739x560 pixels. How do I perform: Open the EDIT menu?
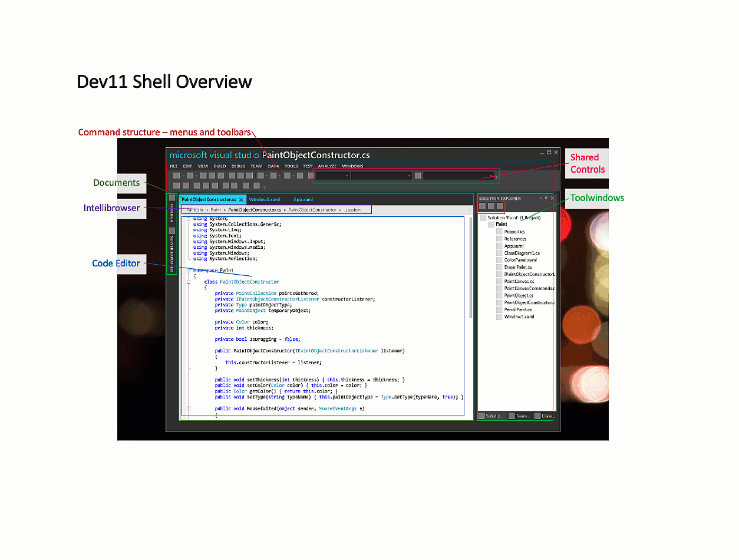pos(187,166)
